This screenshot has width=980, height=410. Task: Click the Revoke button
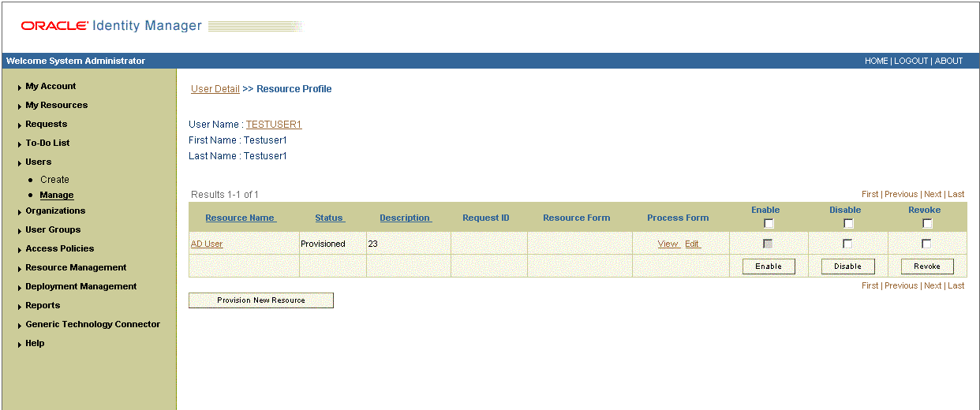point(927,266)
